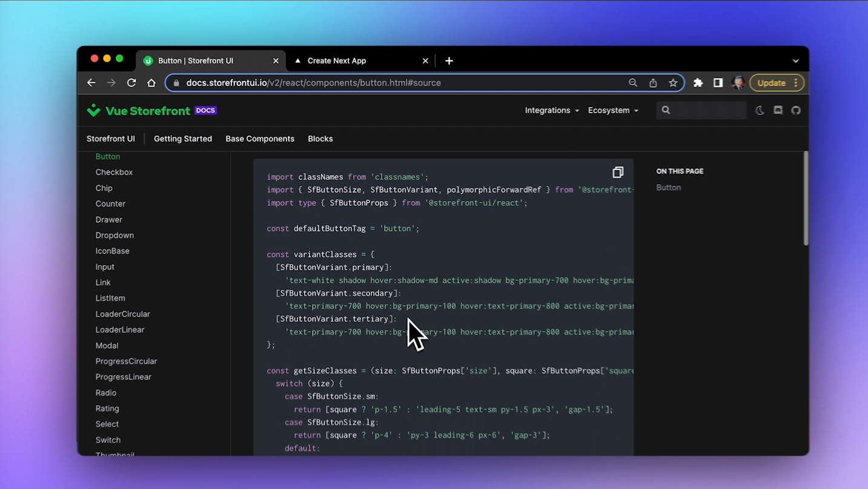Click the browser reload button
This screenshot has height=489, width=868.
click(x=131, y=83)
